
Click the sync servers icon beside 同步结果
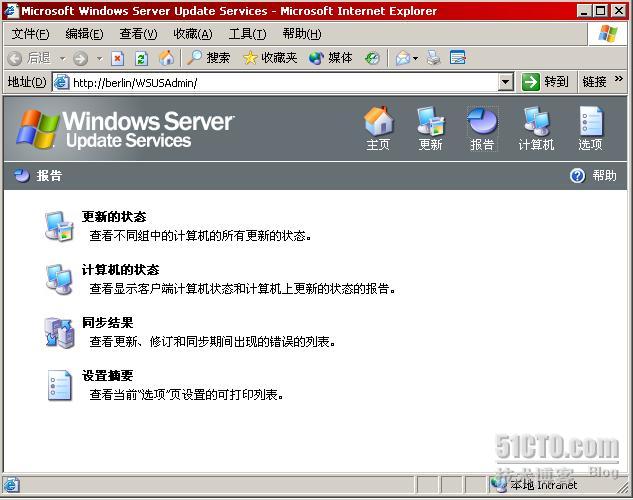click(x=59, y=333)
